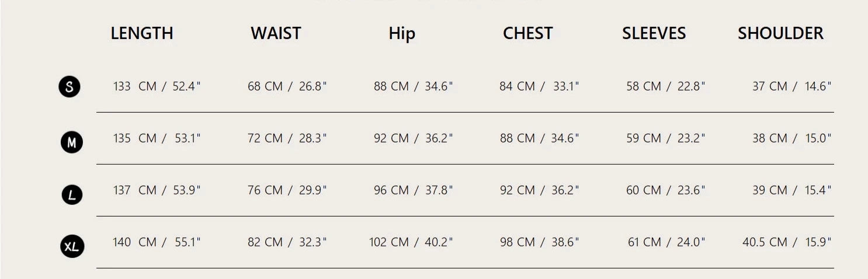Click the Hip column header

(402, 33)
